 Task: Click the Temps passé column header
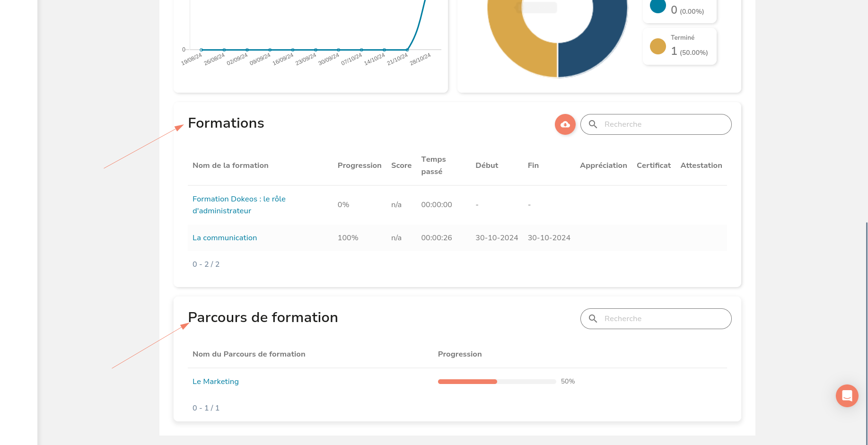click(433, 166)
